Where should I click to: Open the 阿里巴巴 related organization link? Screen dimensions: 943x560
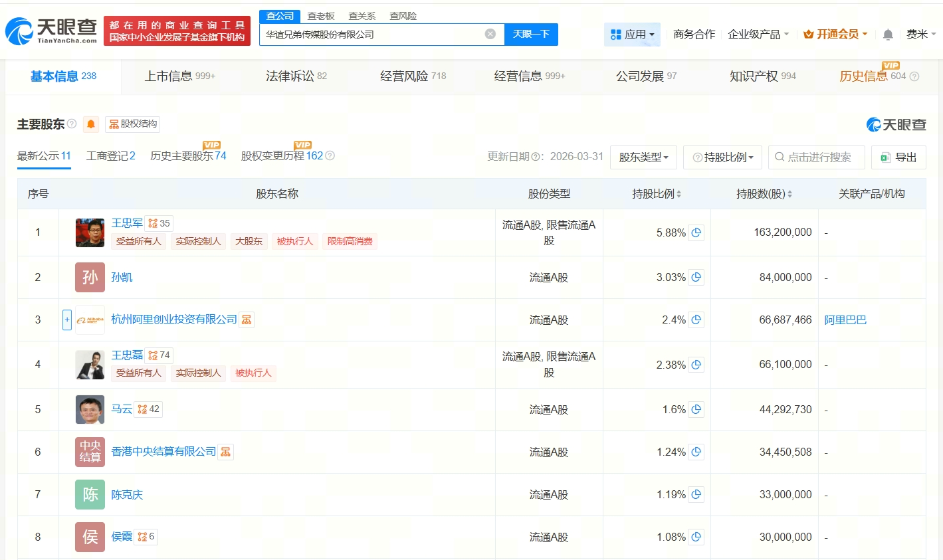845,320
